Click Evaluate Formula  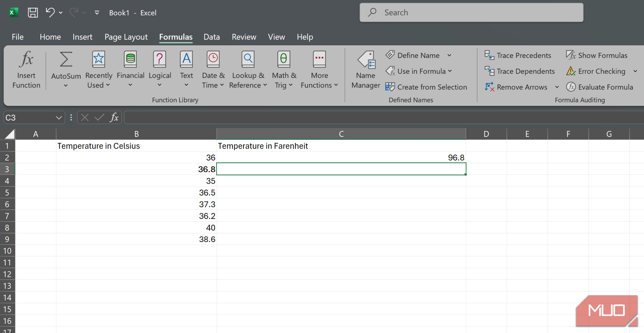click(x=599, y=87)
